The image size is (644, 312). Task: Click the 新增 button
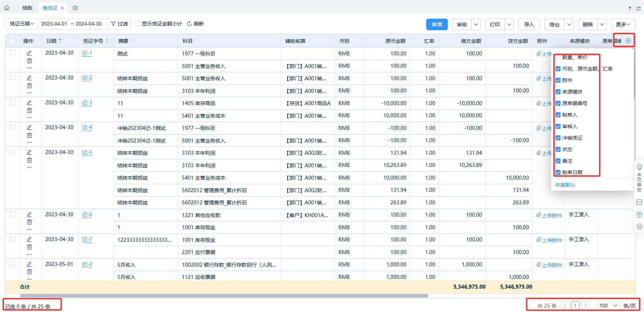click(x=437, y=24)
